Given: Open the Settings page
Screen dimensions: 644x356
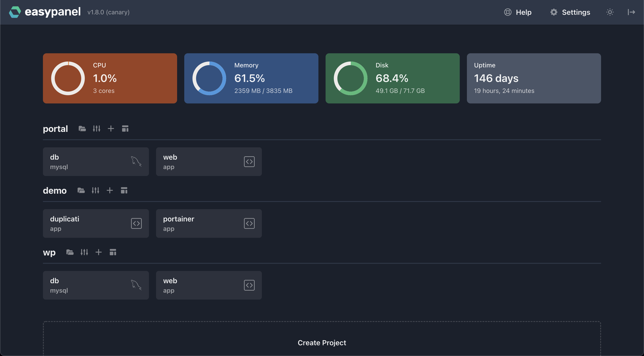Looking at the screenshot, I should [x=570, y=12].
